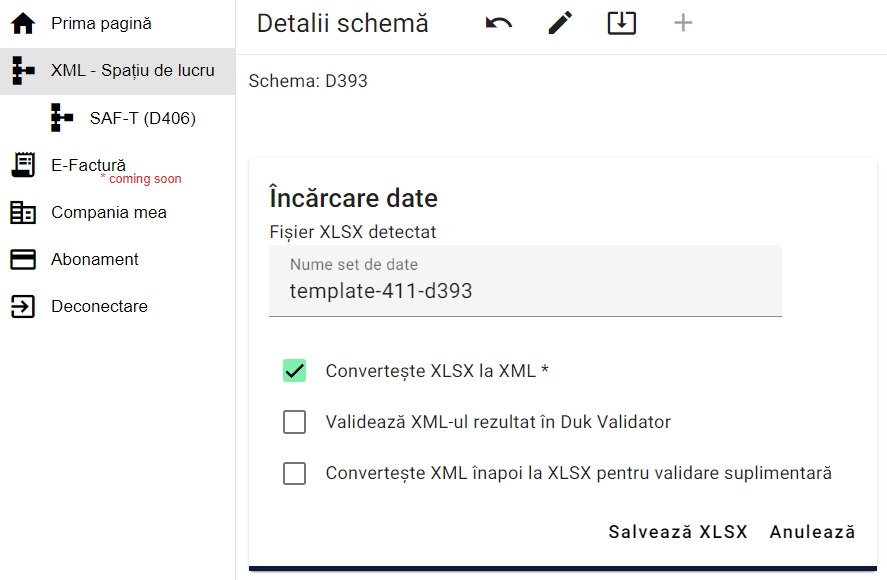Click the undo arrow in Detalii schemă
This screenshot has width=887, height=580.
[x=498, y=23]
